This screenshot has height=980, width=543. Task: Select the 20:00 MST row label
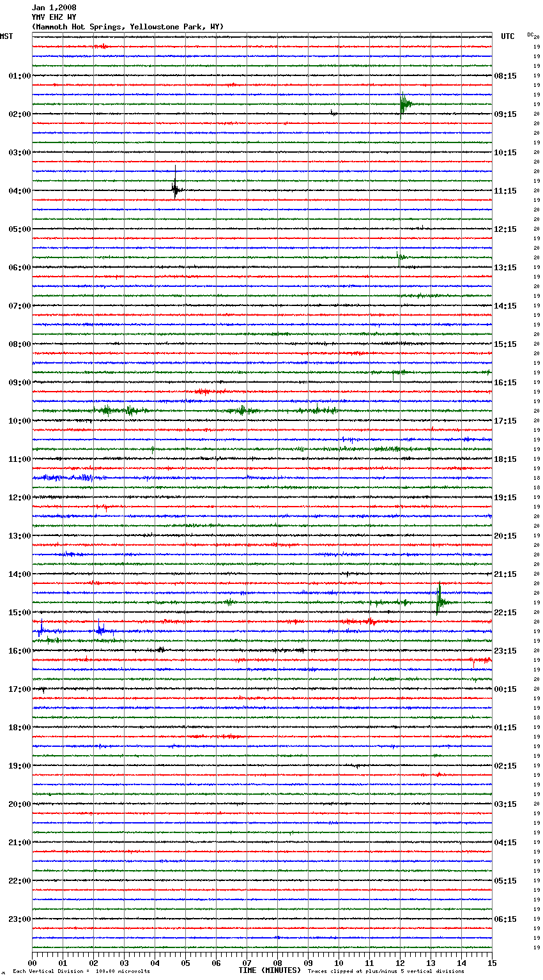click(20, 804)
